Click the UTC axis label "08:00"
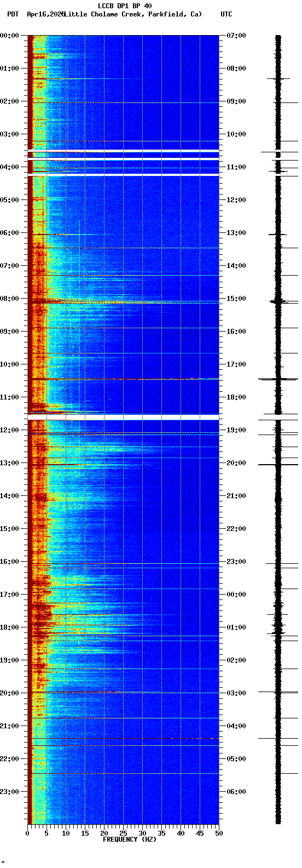This screenshot has height=868, width=302. 236,68
